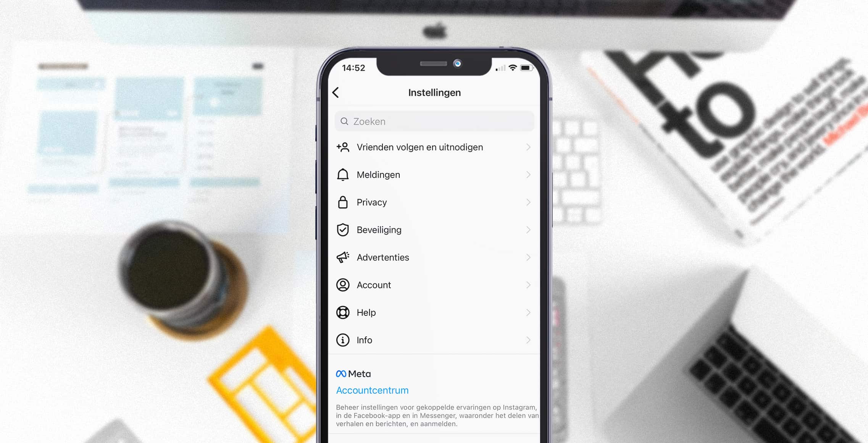Toggle Advertenties chevron expander
This screenshot has height=443, width=868.
pos(526,257)
